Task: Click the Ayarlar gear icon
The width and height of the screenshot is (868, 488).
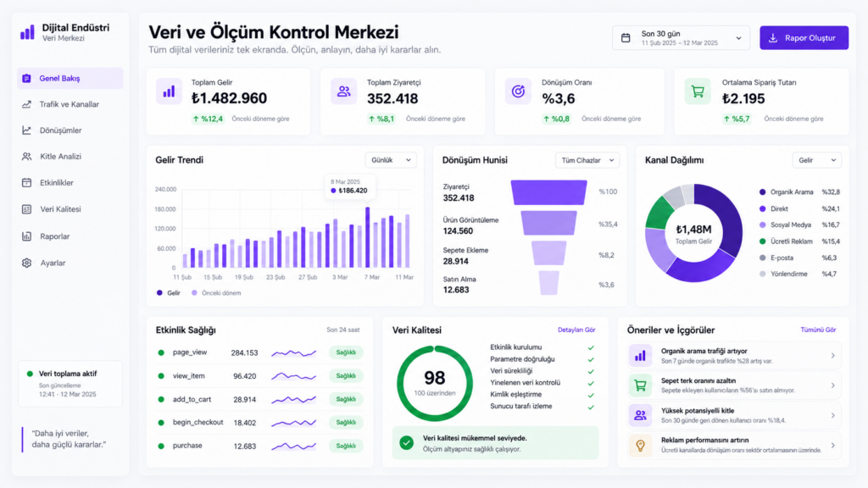Action: point(26,263)
